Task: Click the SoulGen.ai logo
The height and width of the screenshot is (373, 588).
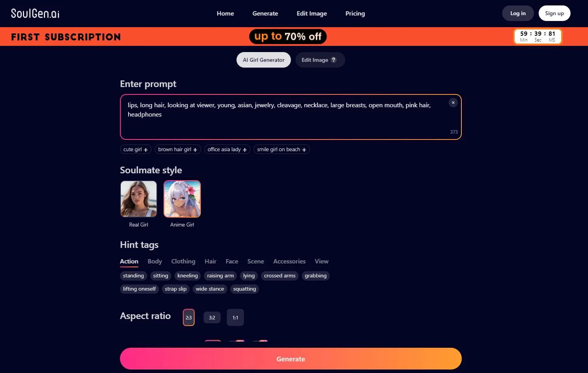Action: tap(35, 14)
